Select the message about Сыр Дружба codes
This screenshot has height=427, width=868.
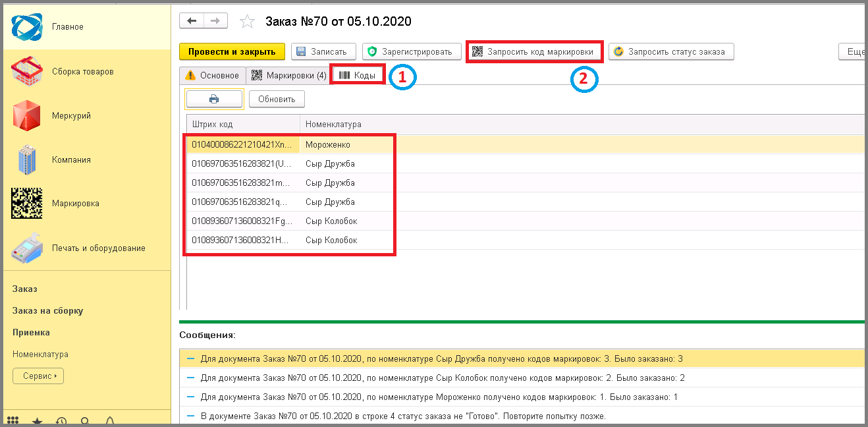click(522, 358)
